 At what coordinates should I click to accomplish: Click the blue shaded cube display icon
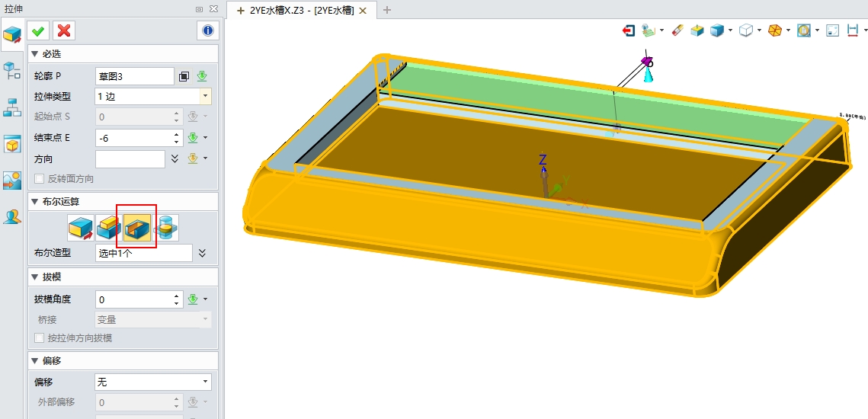pos(717,30)
